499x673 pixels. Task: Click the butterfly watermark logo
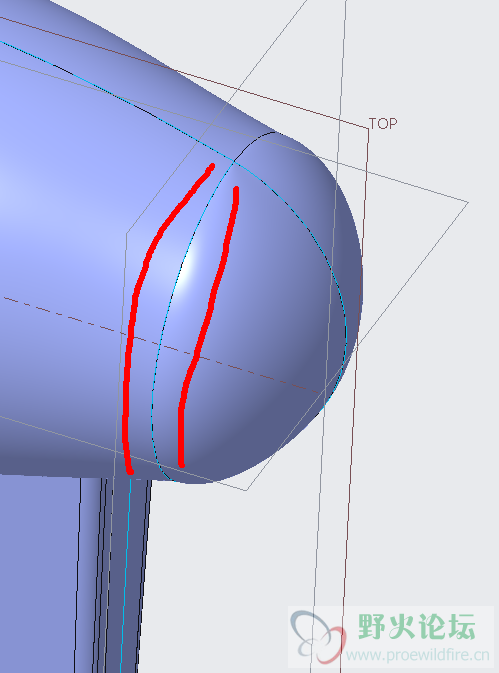pyautogui.click(x=318, y=637)
